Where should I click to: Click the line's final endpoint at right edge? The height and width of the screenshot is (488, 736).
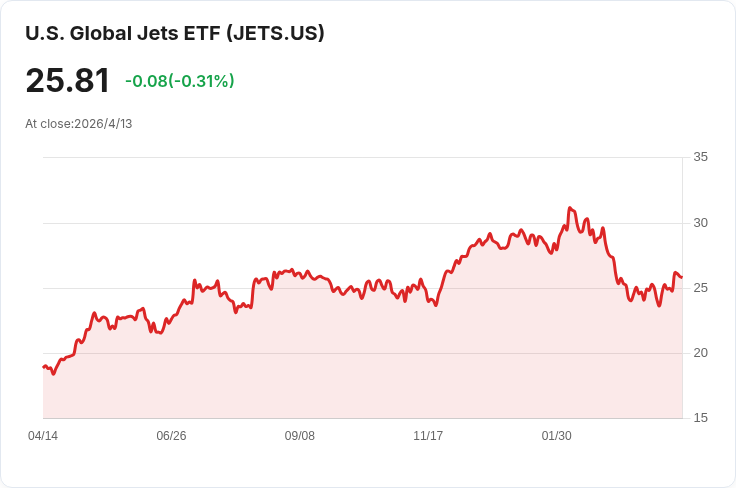click(x=682, y=277)
